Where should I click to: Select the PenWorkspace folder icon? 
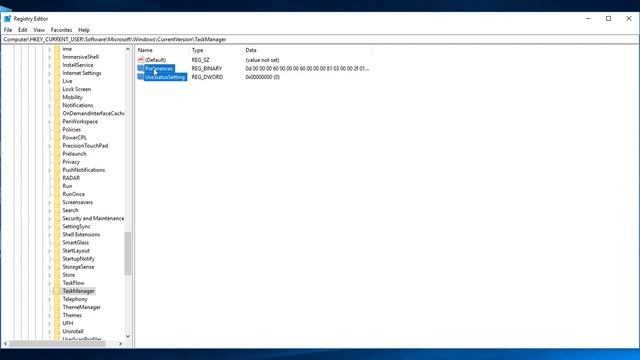[57, 122]
